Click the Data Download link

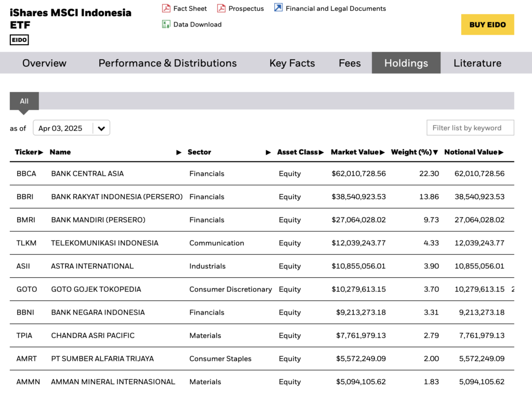pyautogui.click(x=197, y=24)
